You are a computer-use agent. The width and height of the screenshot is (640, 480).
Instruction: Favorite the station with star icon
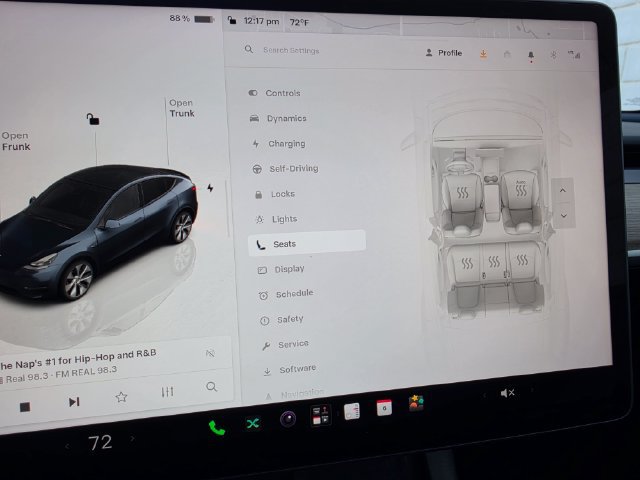click(121, 397)
